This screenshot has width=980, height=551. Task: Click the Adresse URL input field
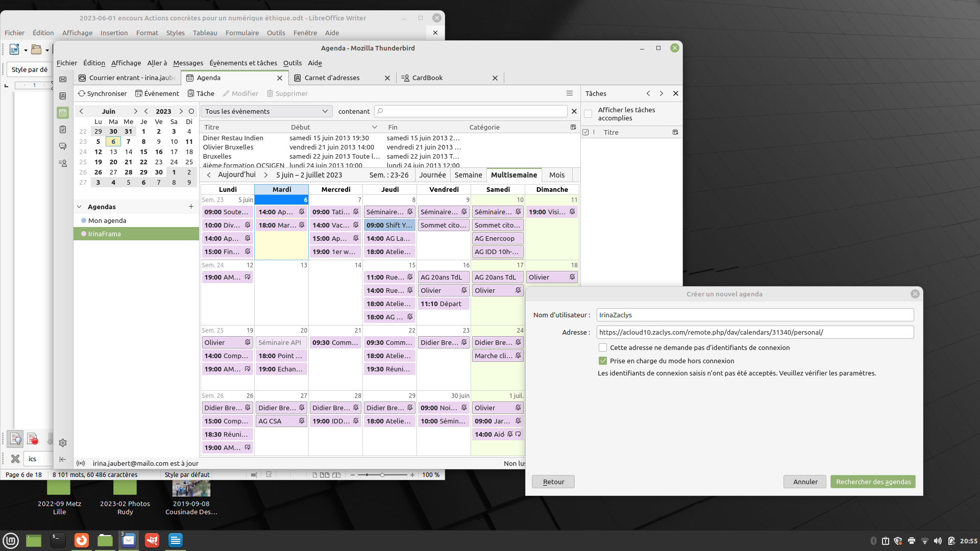pos(755,332)
